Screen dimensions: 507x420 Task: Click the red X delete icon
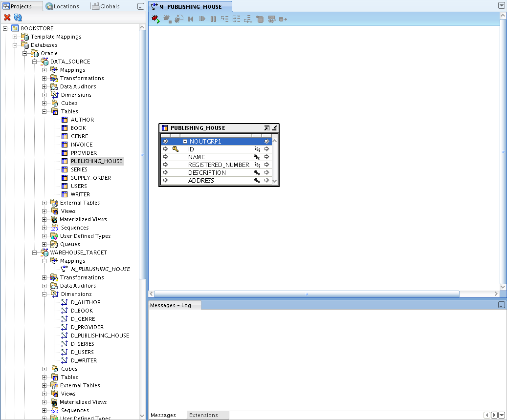tap(7, 18)
